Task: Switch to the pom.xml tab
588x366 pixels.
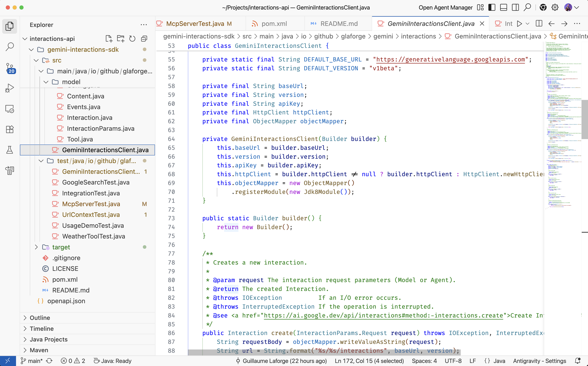Action: pyautogui.click(x=274, y=23)
